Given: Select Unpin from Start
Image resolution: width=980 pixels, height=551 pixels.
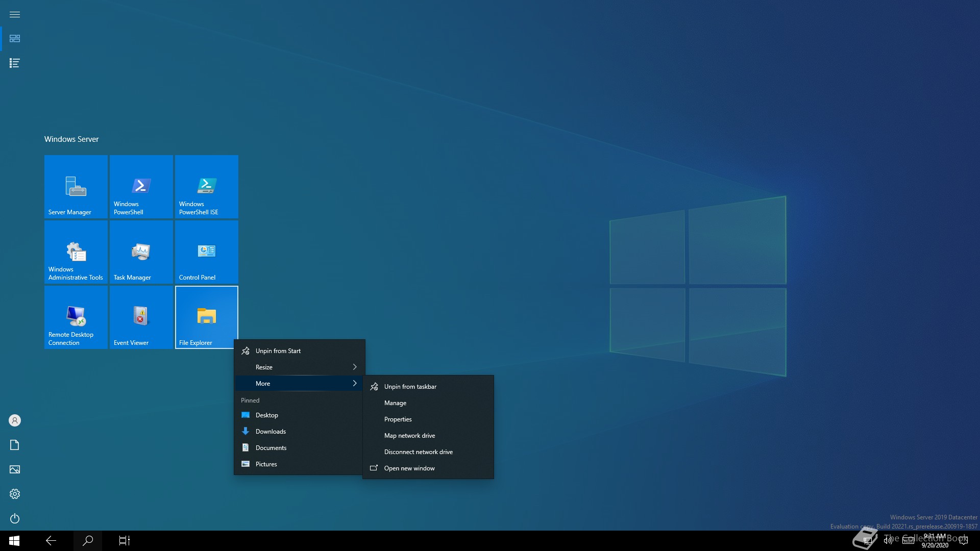Looking at the screenshot, I should 300,351.
